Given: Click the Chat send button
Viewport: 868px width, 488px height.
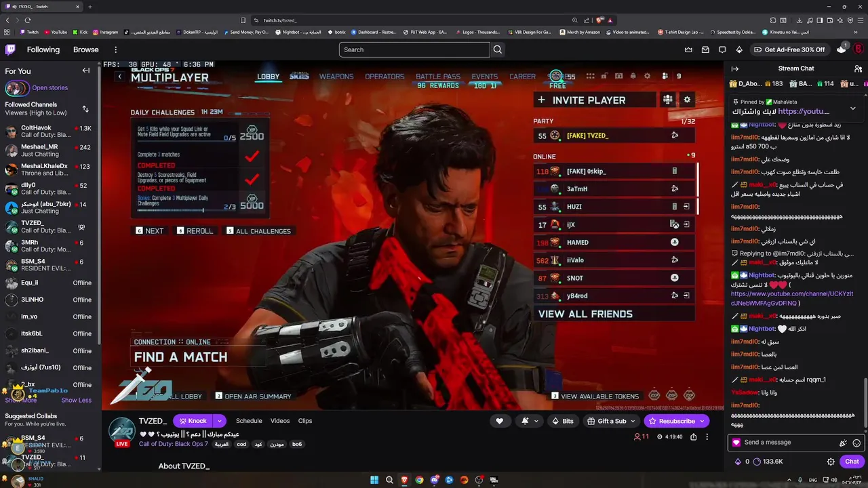Looking at the screenshot, I should (x=852, y=462).
